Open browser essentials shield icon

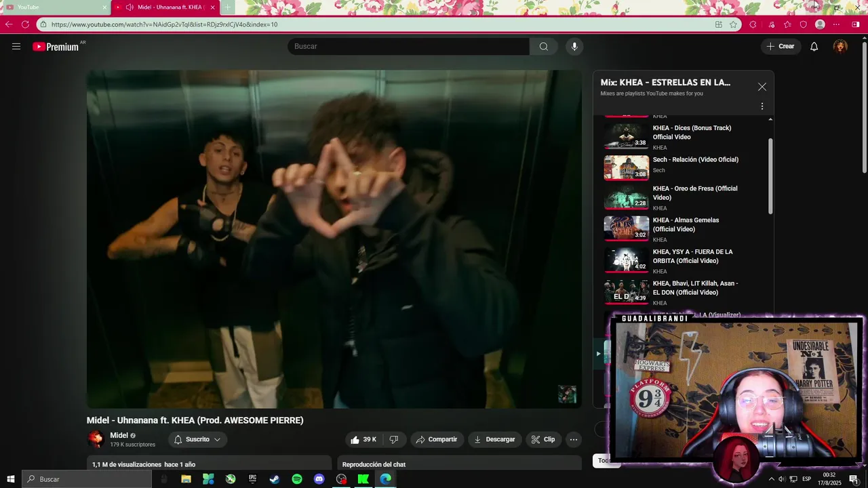pos(804,24)
